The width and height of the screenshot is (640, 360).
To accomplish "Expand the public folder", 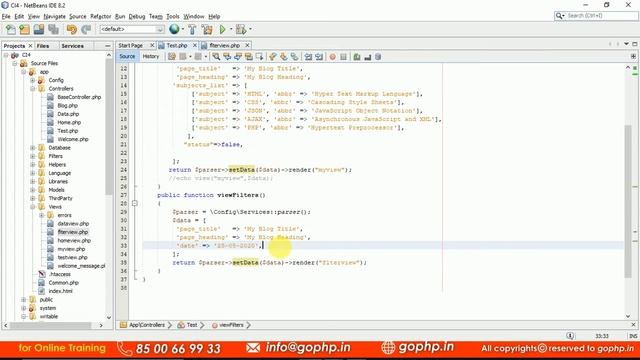I will pos(24,300).
